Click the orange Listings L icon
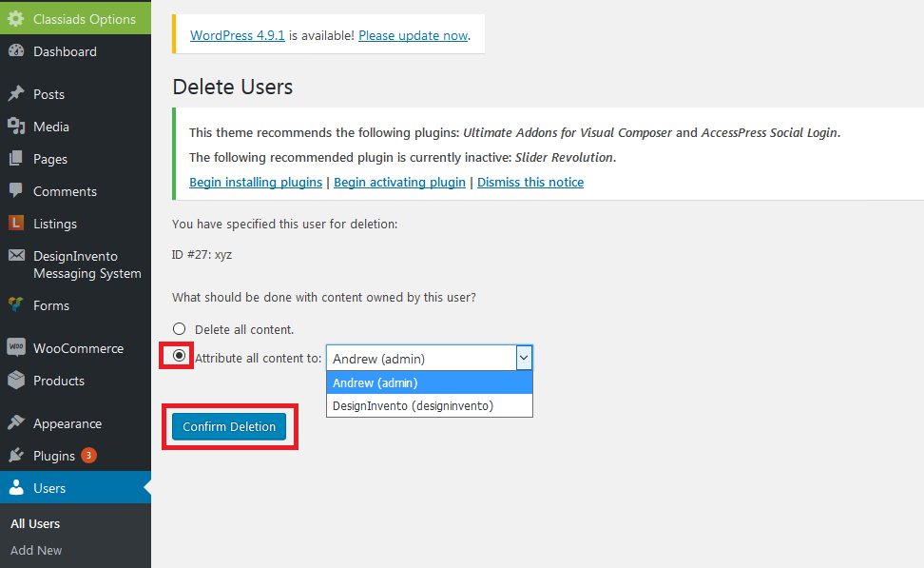 coord(16,223)
